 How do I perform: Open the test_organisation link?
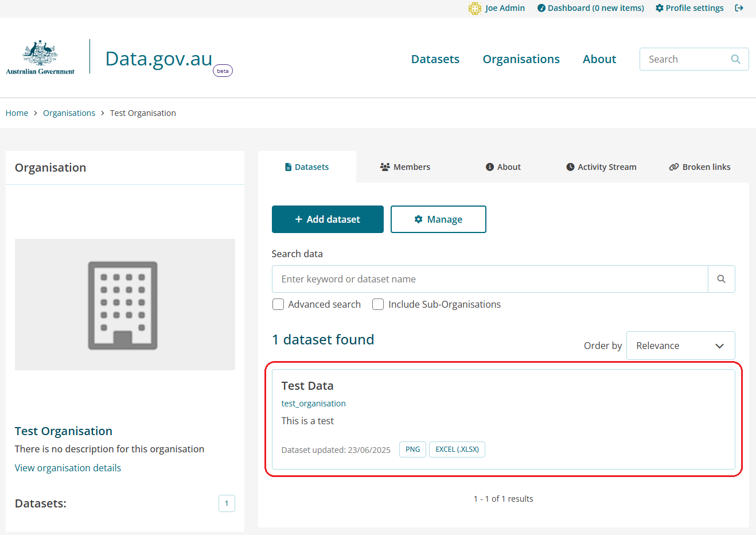[314, 404]
